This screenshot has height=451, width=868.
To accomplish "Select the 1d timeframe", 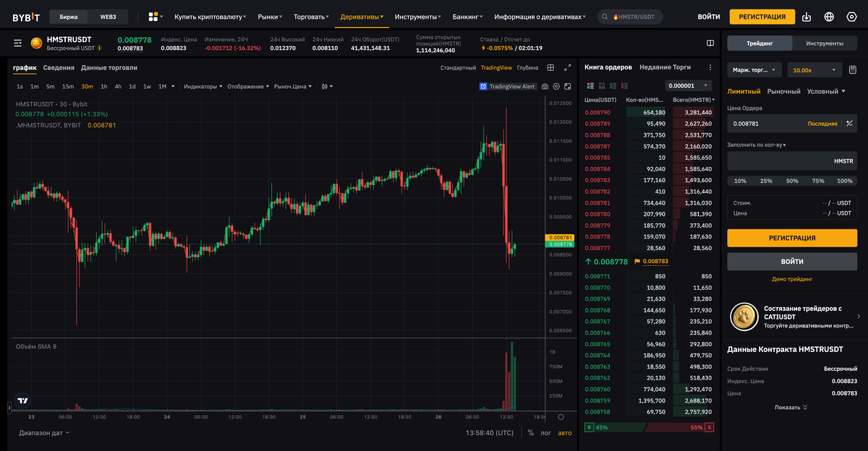I will click(132, 86).
